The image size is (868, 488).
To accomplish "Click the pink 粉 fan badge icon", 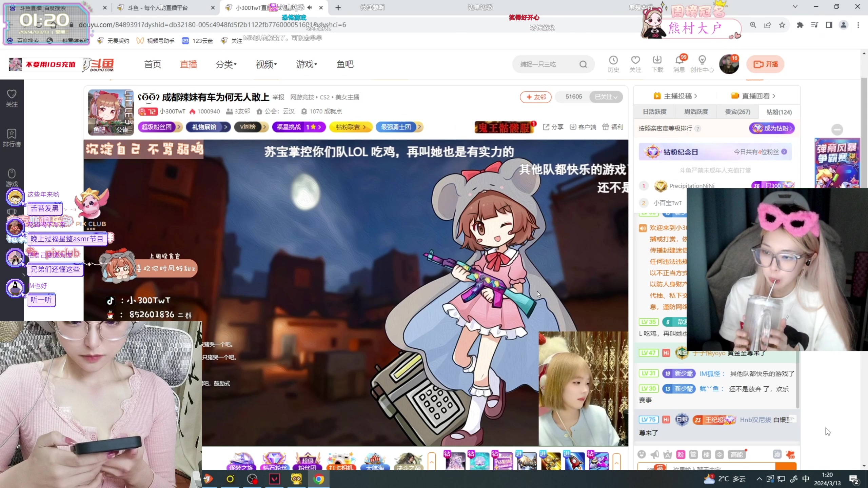I will 681,454.
